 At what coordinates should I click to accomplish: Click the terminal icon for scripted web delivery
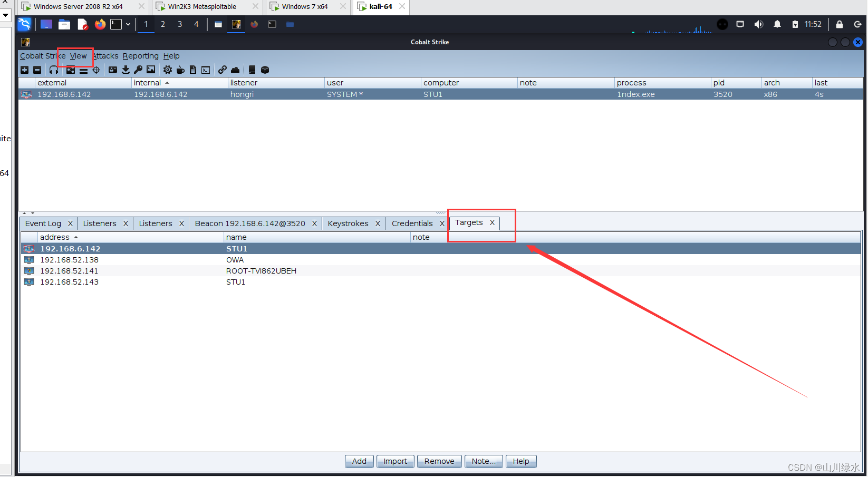pos(206,70)
